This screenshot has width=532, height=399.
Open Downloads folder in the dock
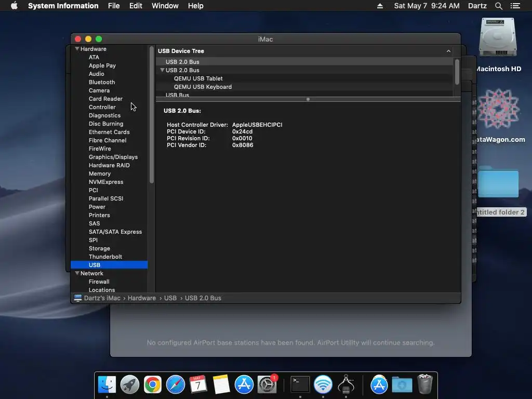coord(402,385)
